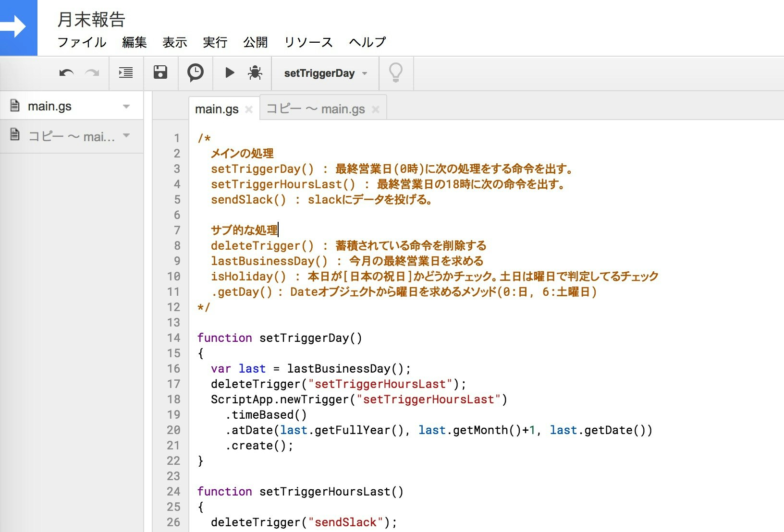This screenshot has width=784, height=532.
Task: Click the lightbulb hint icon
Action: click(x=396, y=73)
